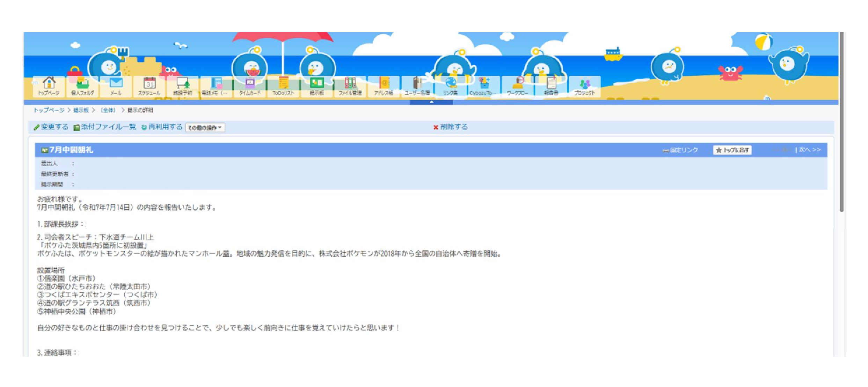868x387 pixels.
Task: Click 再利用する to reuse the post
Action: [162, 127]
